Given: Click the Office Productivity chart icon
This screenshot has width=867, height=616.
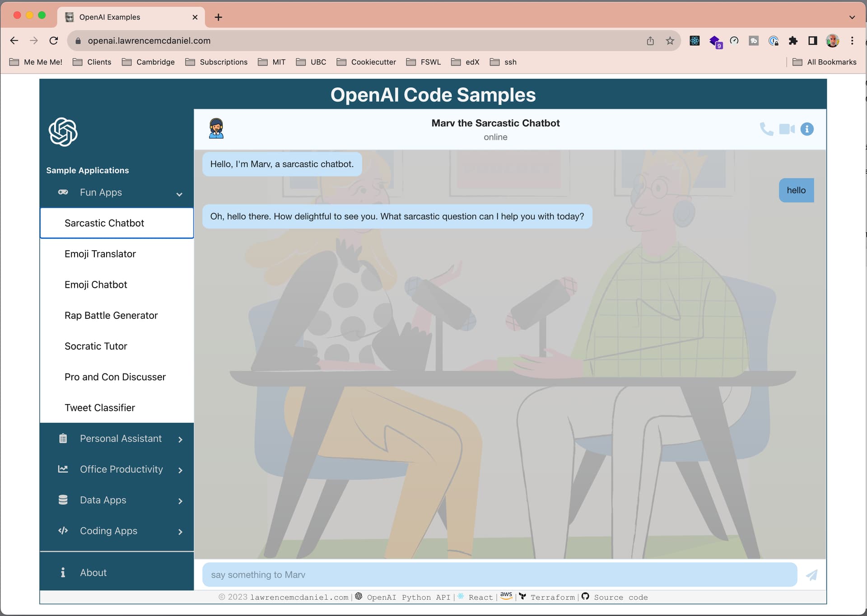Looking at the screenshot, I should click(x=63, y=469).
